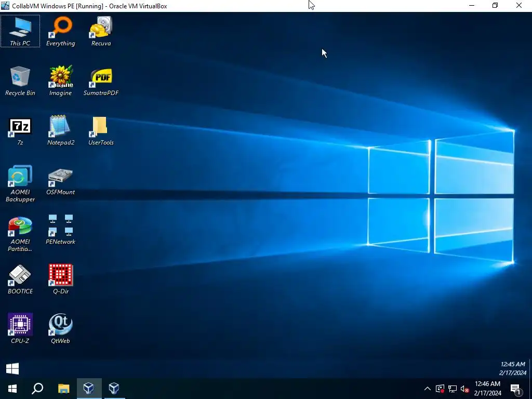Click the guest VM Start button on desktop
Screen dimensions: 532x399
[12, 369]
